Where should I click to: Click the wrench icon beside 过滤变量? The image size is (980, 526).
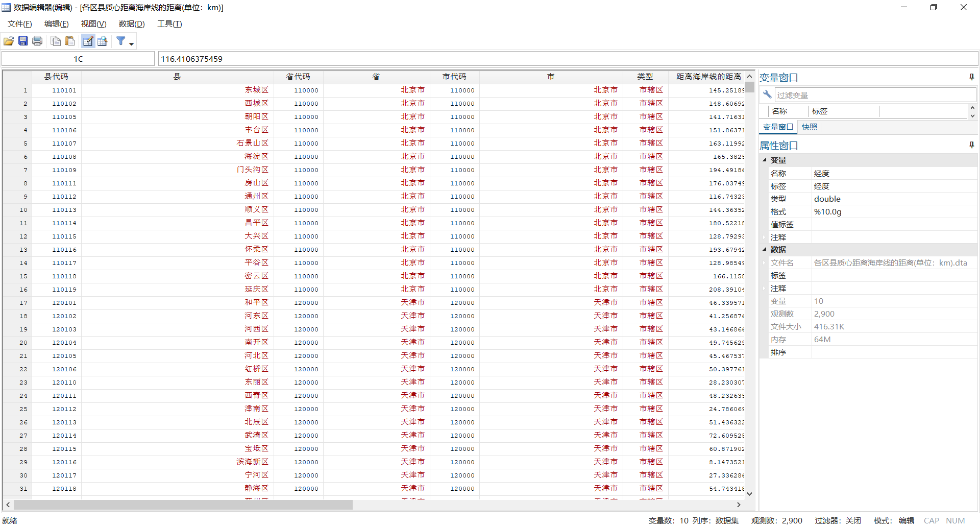[767, 94]
